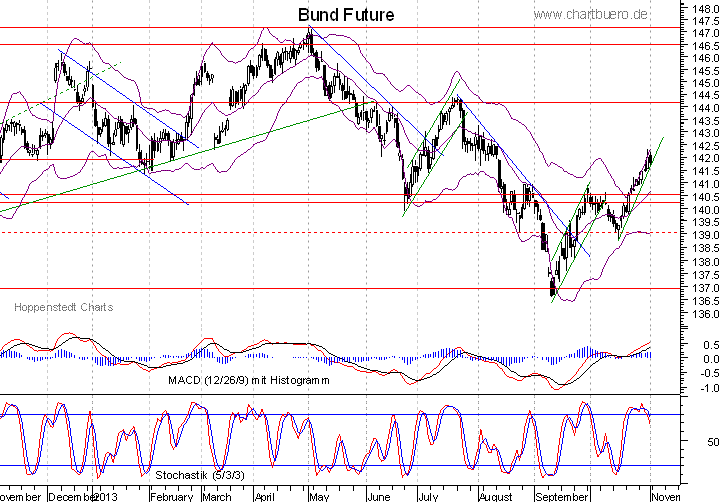This screenshot has width=723, height=502.
Task: Click the 146.0 price axis label
Action: click(x=705, y=58)
